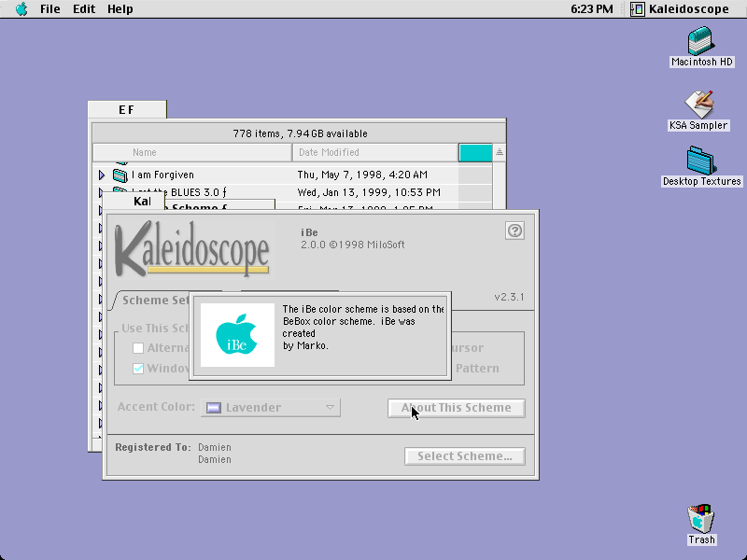The width and height of the screenshot is (747, 560).
Task: Click the Pattern option label
Action: (x=477, y=369)
